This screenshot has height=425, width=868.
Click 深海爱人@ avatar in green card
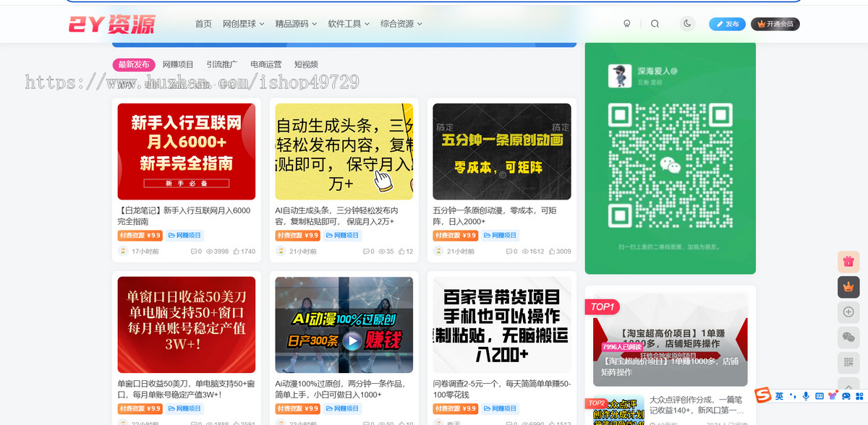point(618,75)
